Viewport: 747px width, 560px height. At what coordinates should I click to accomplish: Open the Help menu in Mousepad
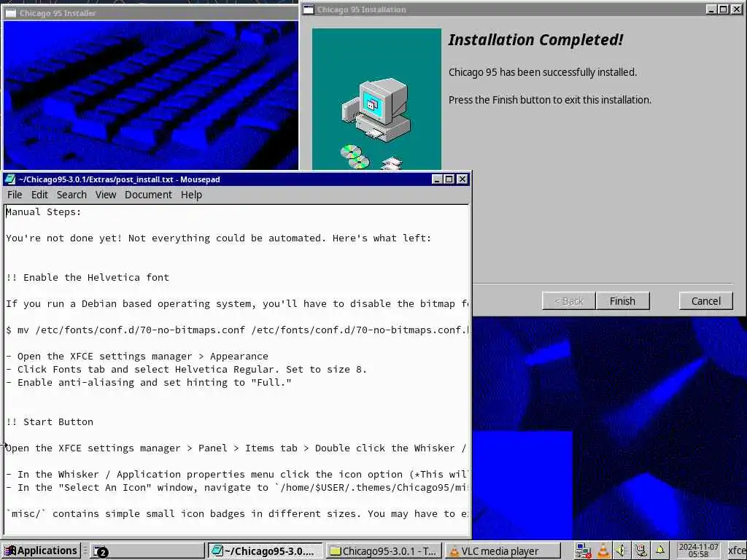point(191,195)
